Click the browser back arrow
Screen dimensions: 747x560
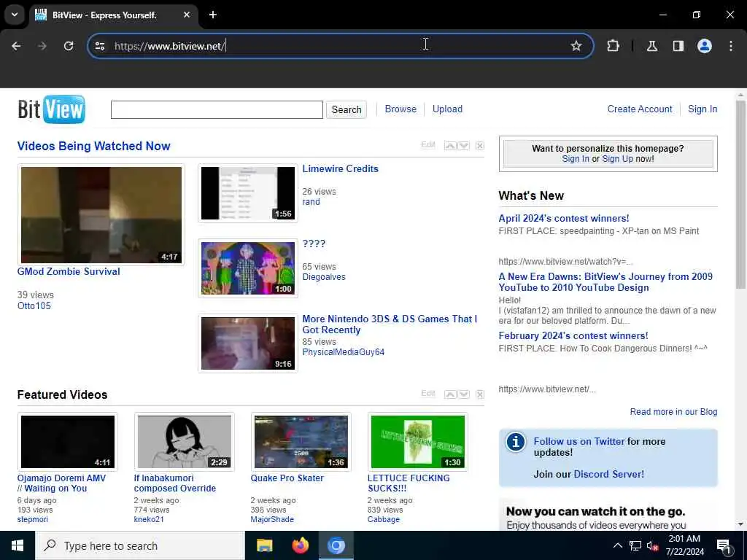tap(16, 46)
